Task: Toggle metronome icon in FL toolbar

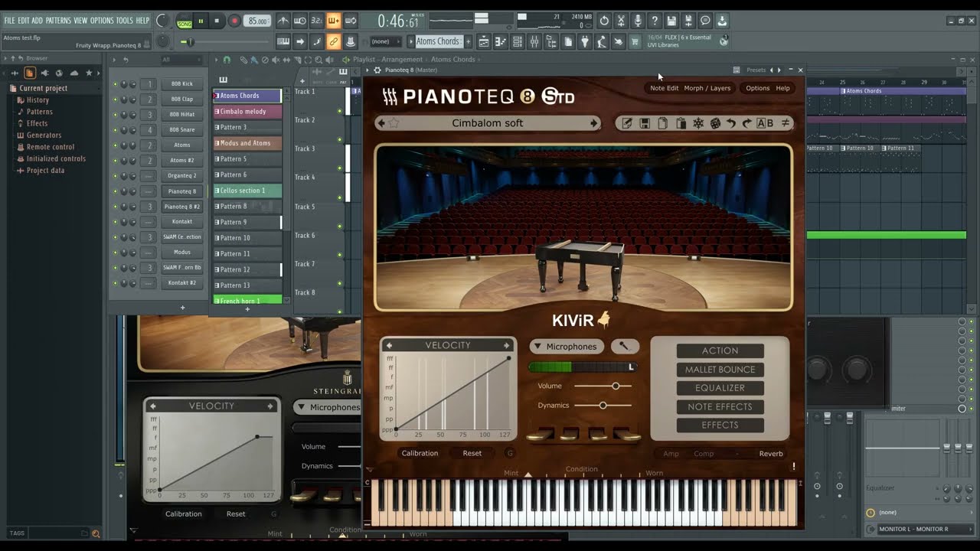Action: pyautogui.click(x=284, y=21)
